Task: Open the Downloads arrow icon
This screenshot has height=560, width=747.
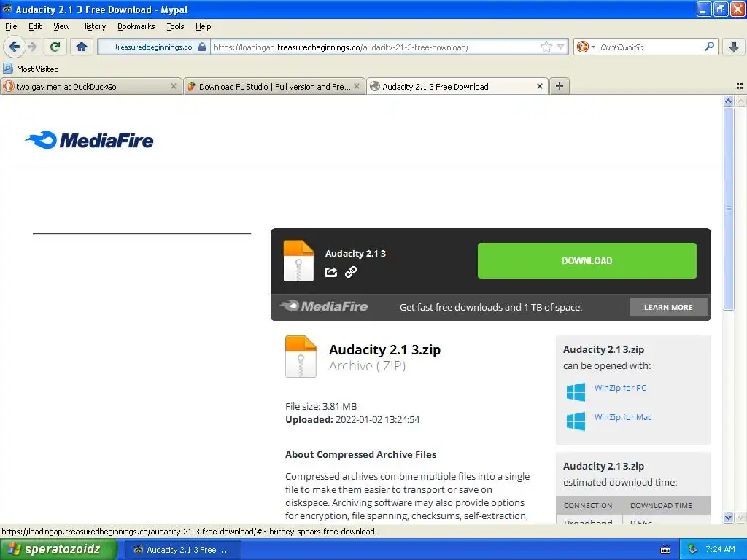Action: [734, 47]
